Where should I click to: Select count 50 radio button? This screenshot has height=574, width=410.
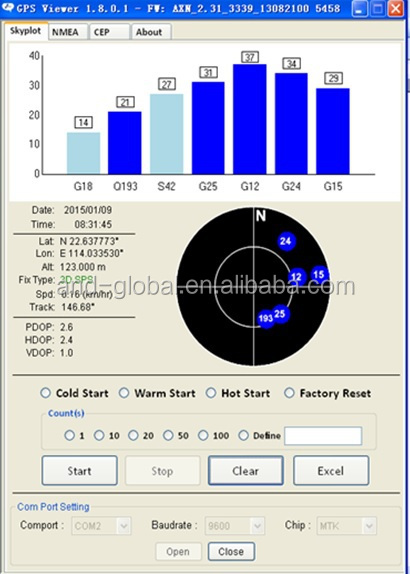tap(168, 435)
